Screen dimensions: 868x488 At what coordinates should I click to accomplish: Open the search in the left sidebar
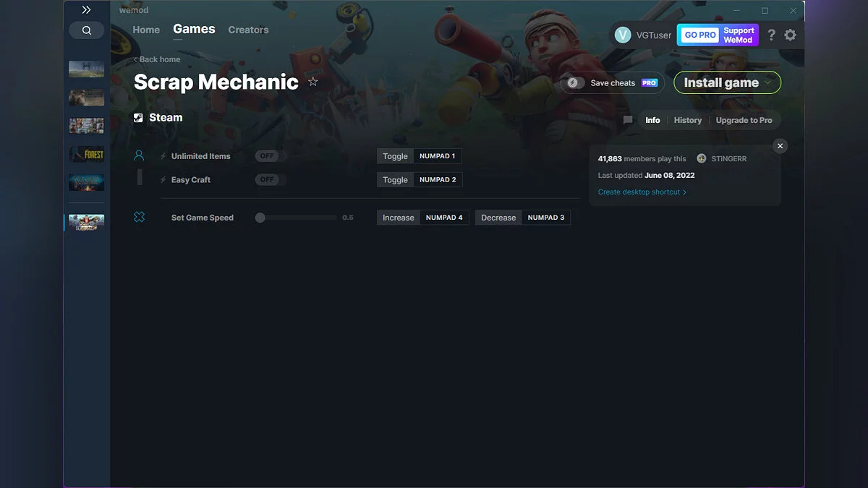[86, 30]
